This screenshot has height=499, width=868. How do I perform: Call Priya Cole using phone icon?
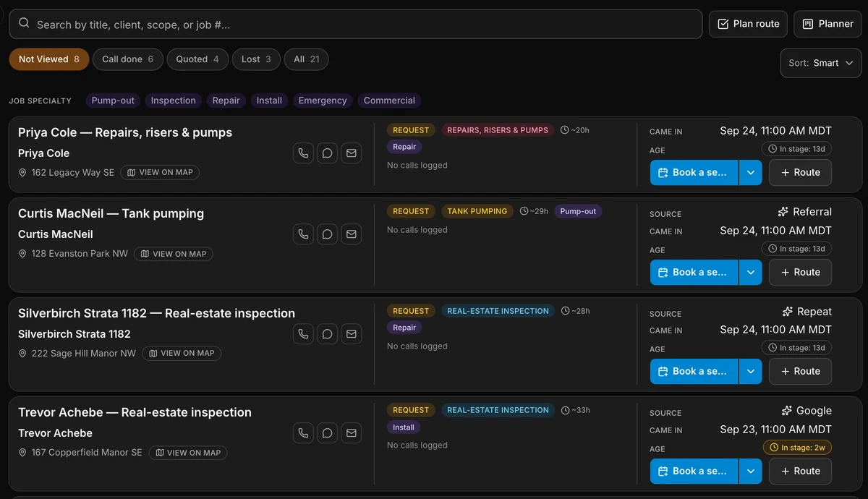tap(303, 153)
